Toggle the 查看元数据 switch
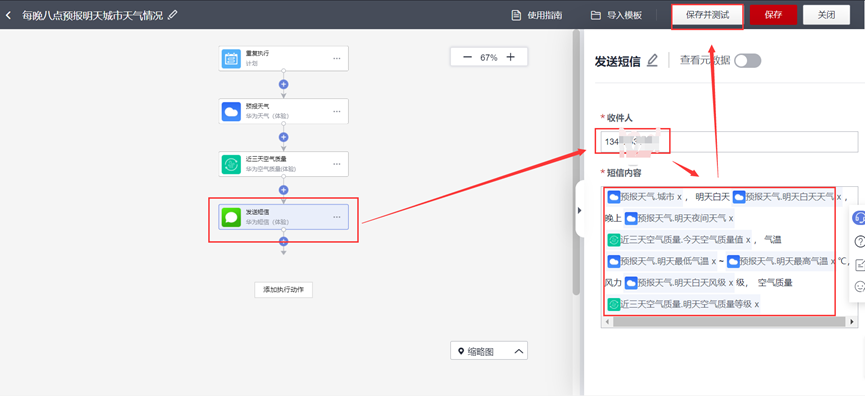865x396 pixels. click(x=747, y=61)
